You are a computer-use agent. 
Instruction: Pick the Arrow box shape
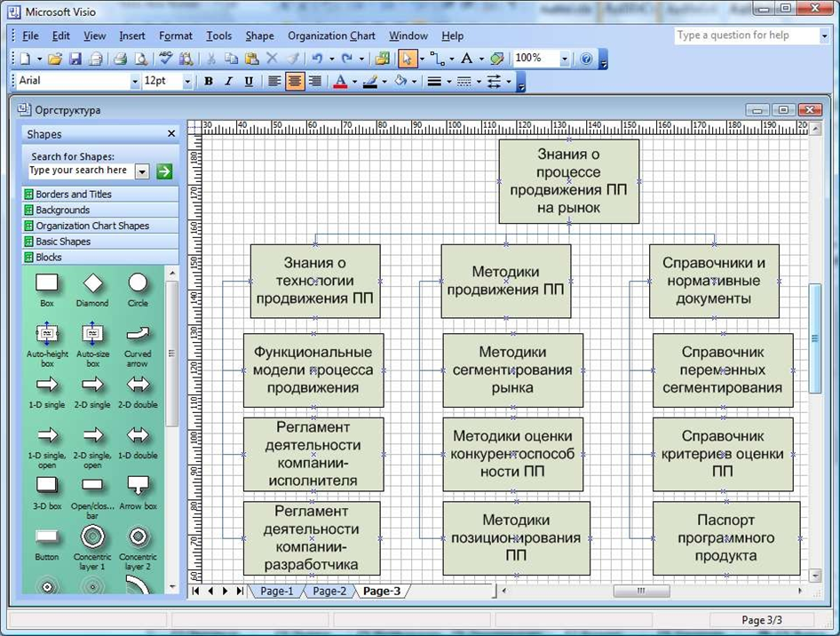[138, 492]
